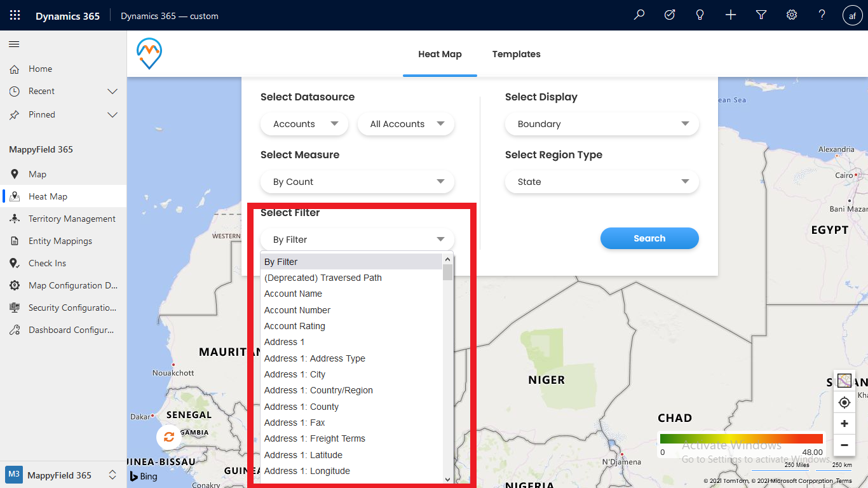Open the advanced find funnel icon
868x488 pixels.
coord(761,15)
